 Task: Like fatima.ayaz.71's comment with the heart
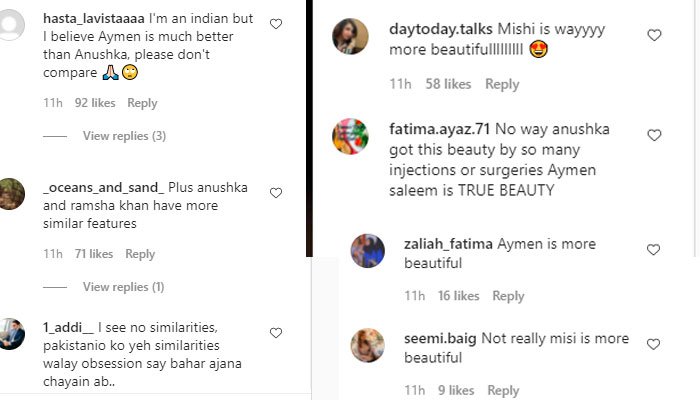[x=654, y=135]
